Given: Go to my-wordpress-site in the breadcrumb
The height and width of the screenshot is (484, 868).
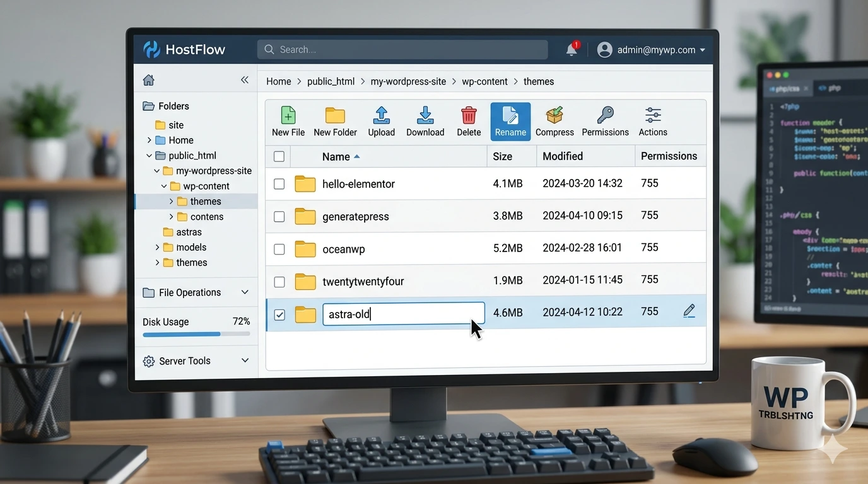Looking at the screenshot, I should pyautogui.click(x=408, y=81).
